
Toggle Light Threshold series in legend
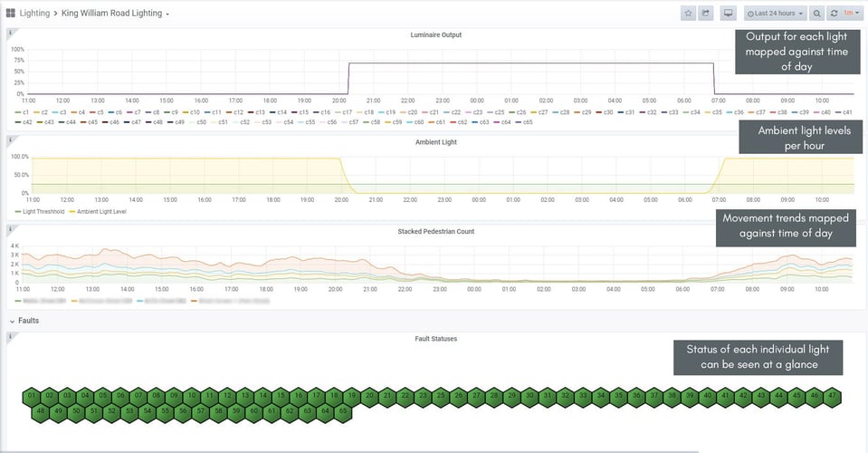[x=39, y=211]
